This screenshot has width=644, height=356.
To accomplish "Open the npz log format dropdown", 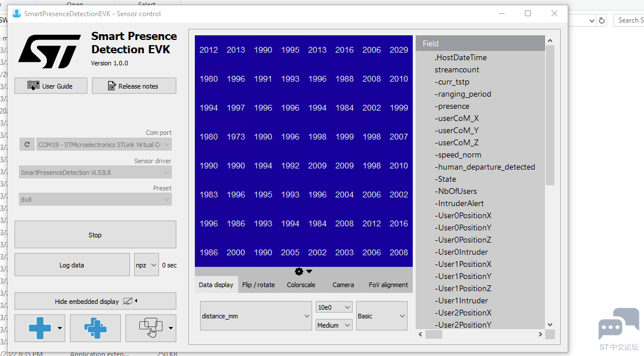I will [146, 265].
